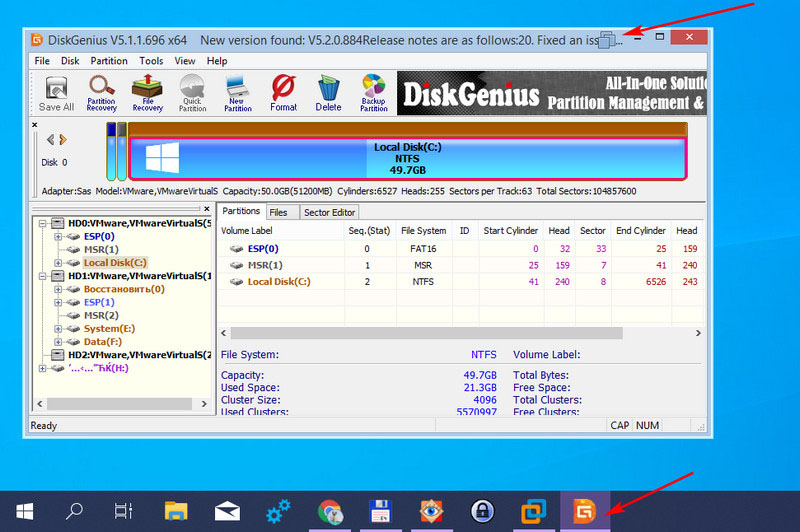Click the Delete partition icon
This screenshot has width=800, height=532.
click(328, 93)
